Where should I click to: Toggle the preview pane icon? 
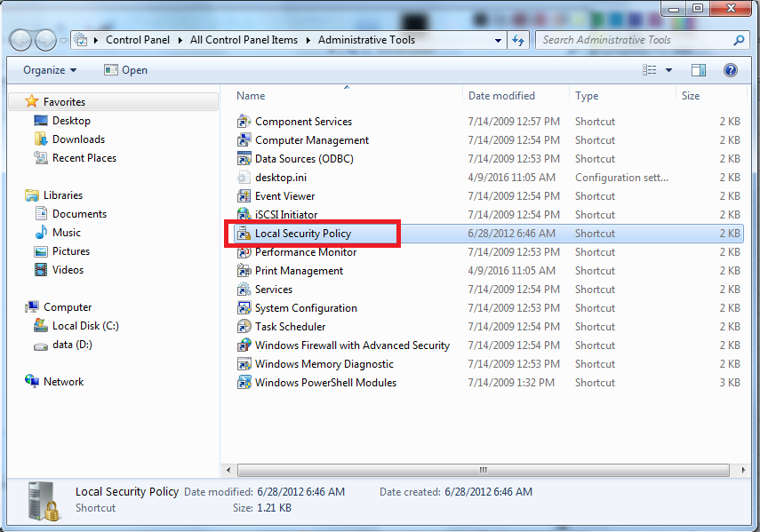[699, 70]
